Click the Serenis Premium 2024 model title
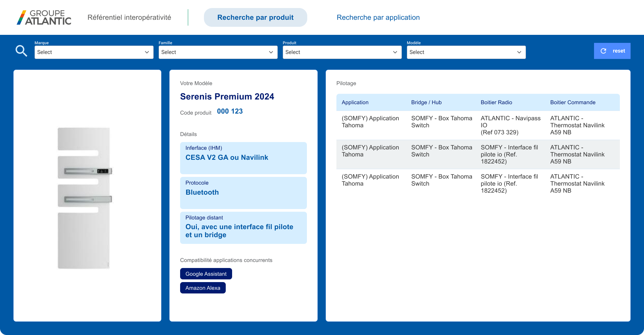The height and width of the screenshot is (335, 644). pos(227,96)
